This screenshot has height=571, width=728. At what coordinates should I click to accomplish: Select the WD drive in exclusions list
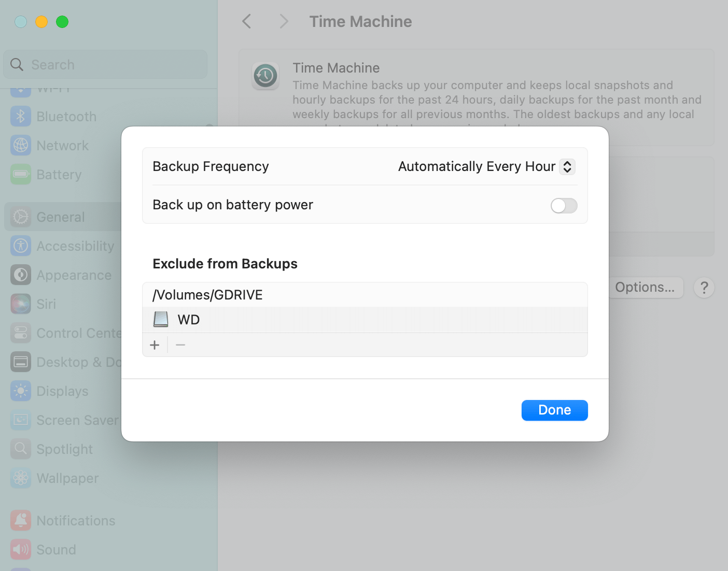pos(188,320)
